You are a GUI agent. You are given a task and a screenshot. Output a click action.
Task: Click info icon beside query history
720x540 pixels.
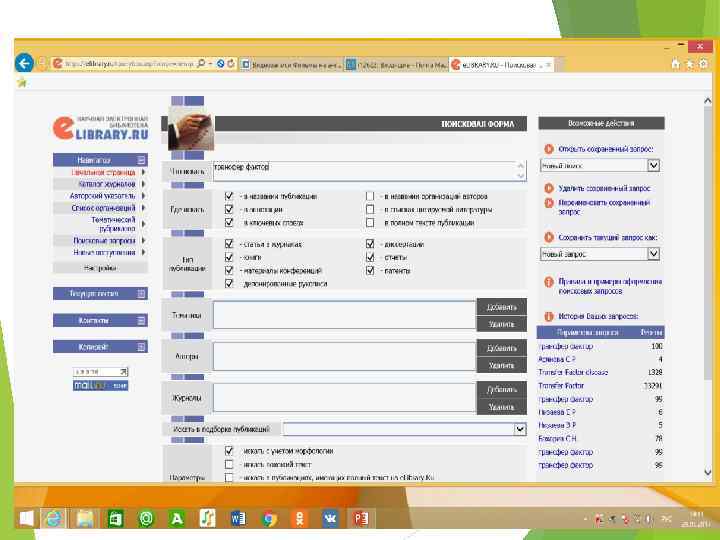[549, 316]
